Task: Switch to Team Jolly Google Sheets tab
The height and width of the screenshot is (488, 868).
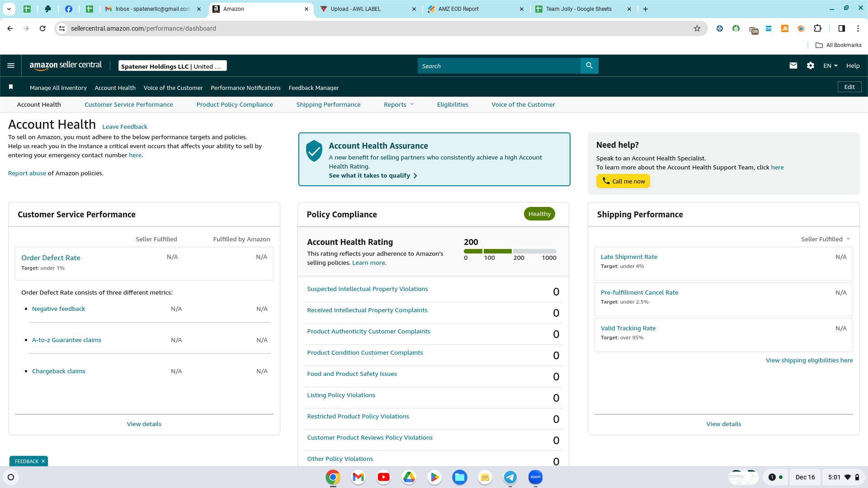Action: [x=583, y=9]
